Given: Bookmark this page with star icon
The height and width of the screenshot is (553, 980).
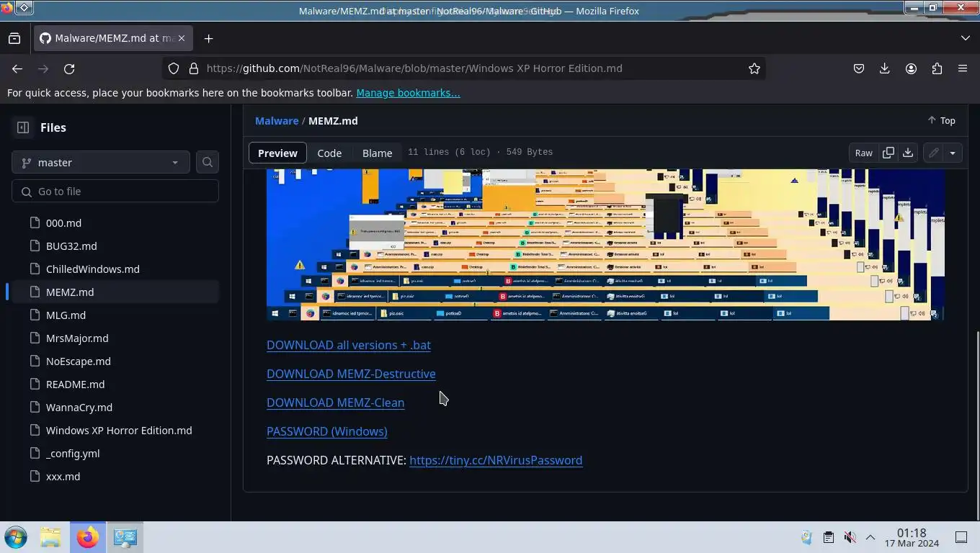Looking at the screenshot, I should click(754, 68).
